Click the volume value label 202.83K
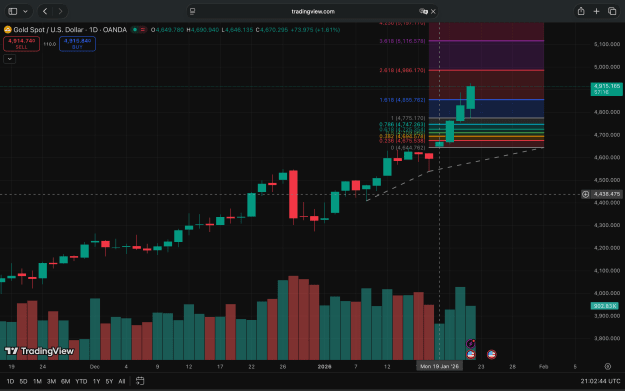 (x=604, y=306)
